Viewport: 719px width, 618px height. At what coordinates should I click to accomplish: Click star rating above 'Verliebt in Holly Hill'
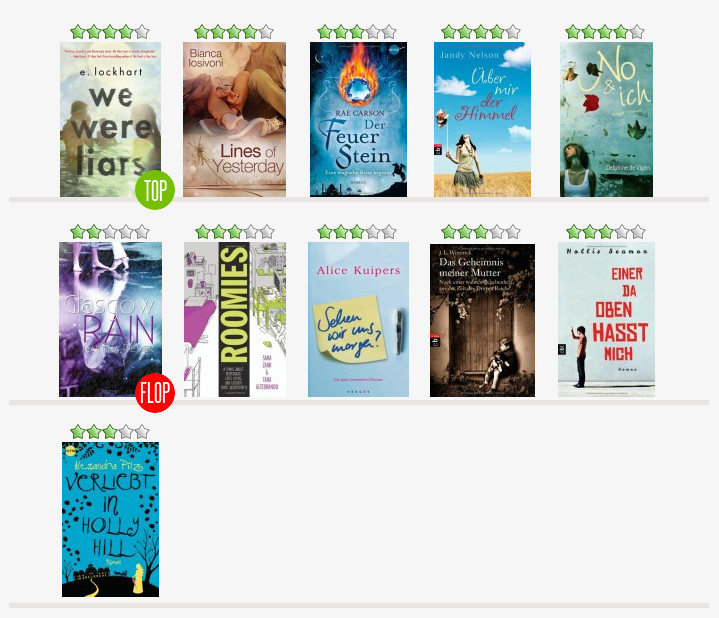coord(110,432)
